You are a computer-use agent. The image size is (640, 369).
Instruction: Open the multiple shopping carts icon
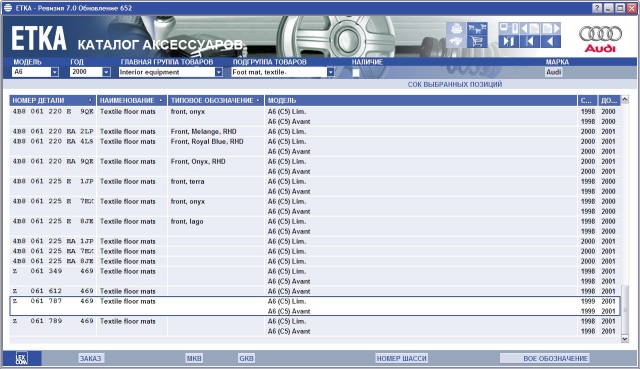(477, 29)
